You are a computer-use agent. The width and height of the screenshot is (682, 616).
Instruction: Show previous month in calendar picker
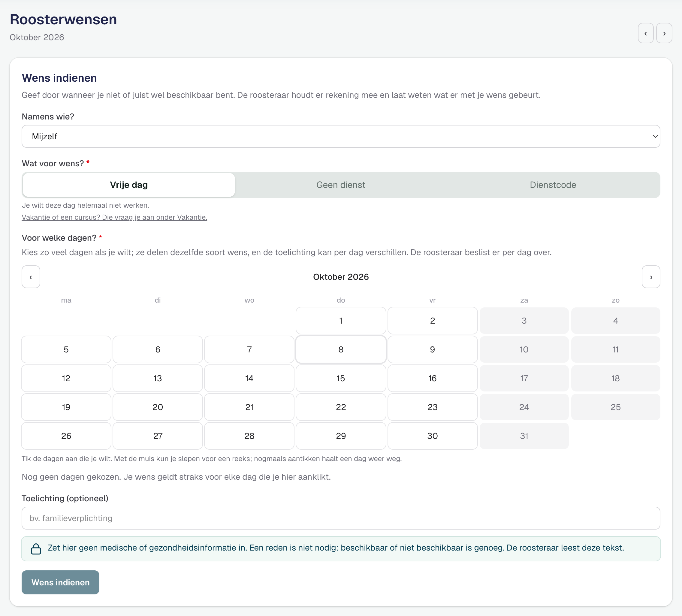pos(31,277)
